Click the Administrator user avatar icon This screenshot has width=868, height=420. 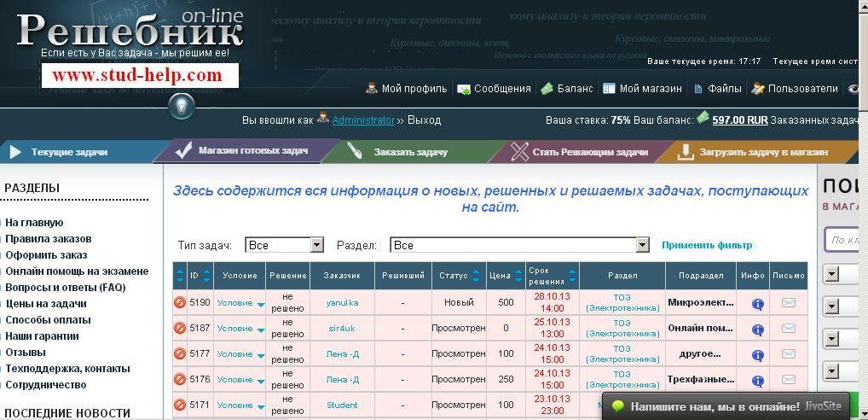tap(323, 118)
